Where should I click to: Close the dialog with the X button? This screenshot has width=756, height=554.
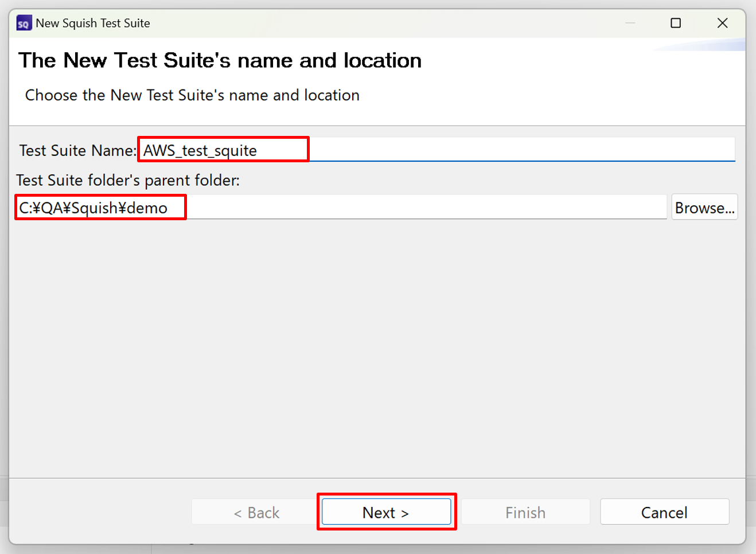[722, 23]
